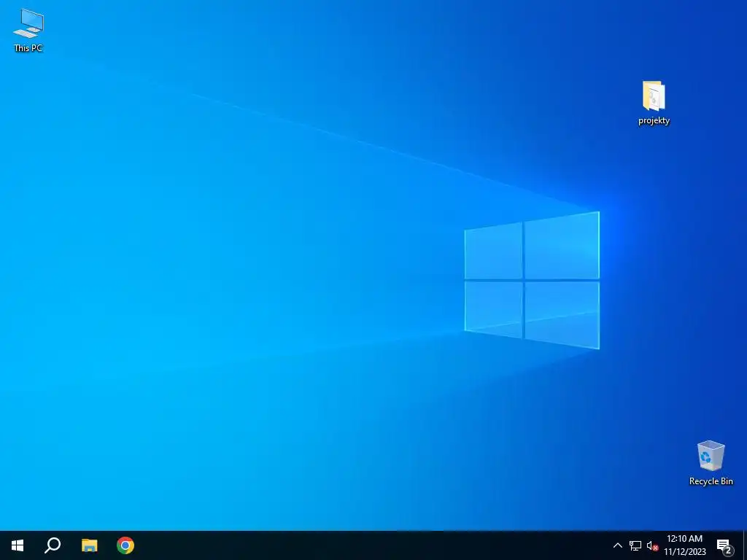Open network status tray icon
The height and width of the screenshot is (560, 747).
pyautogui.click(x=635, y=545)
